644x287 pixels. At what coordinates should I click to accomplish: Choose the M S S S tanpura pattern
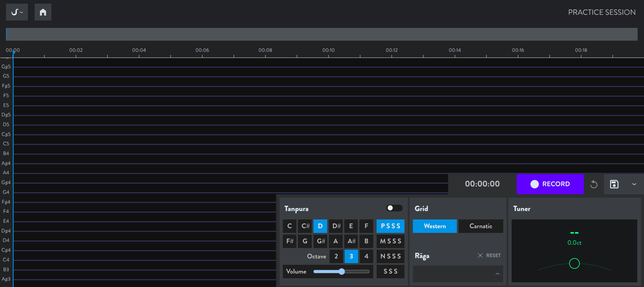(390, 241)
